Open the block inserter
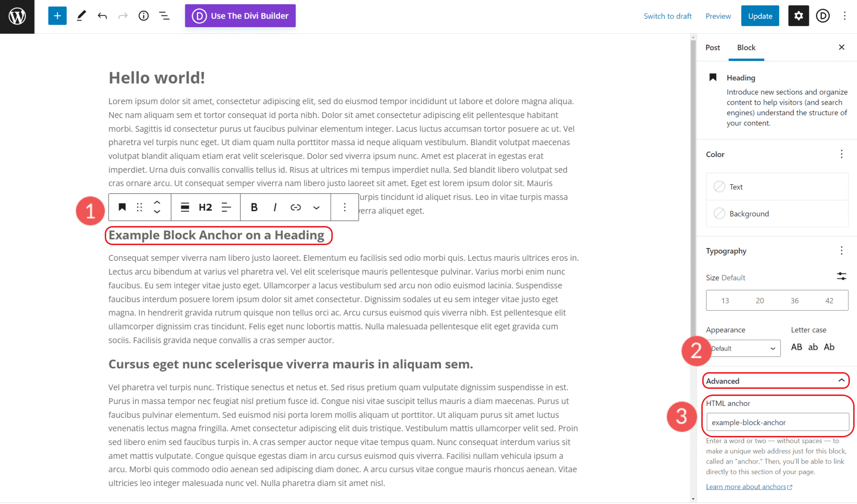This screenshot has height=504, width=857. (57, 16)
